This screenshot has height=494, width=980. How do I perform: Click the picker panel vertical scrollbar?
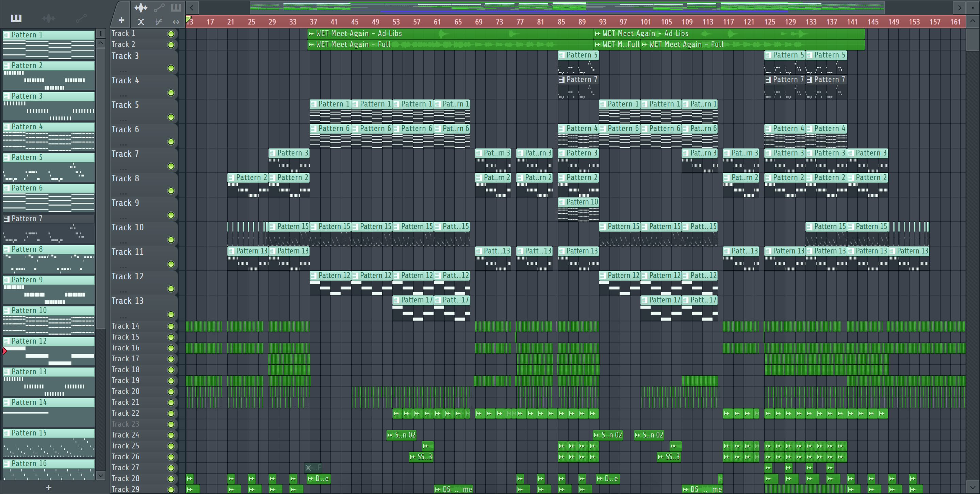coord(101,188)
